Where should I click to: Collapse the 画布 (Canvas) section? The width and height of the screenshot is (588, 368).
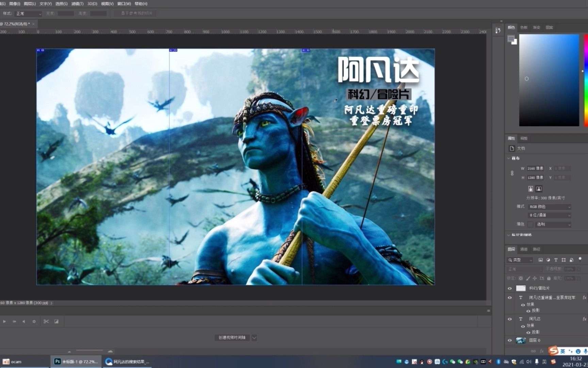pos(509,158)
